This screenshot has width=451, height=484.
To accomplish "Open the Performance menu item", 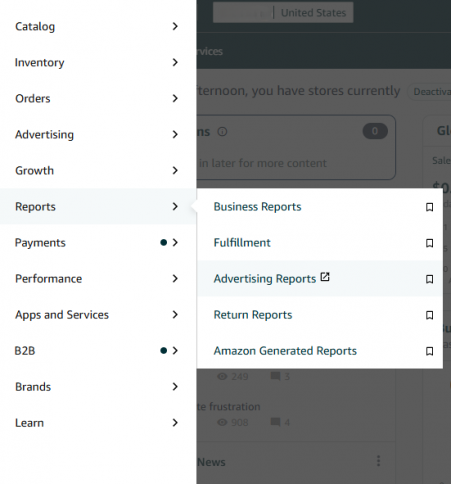I will [x=98, y=278].
